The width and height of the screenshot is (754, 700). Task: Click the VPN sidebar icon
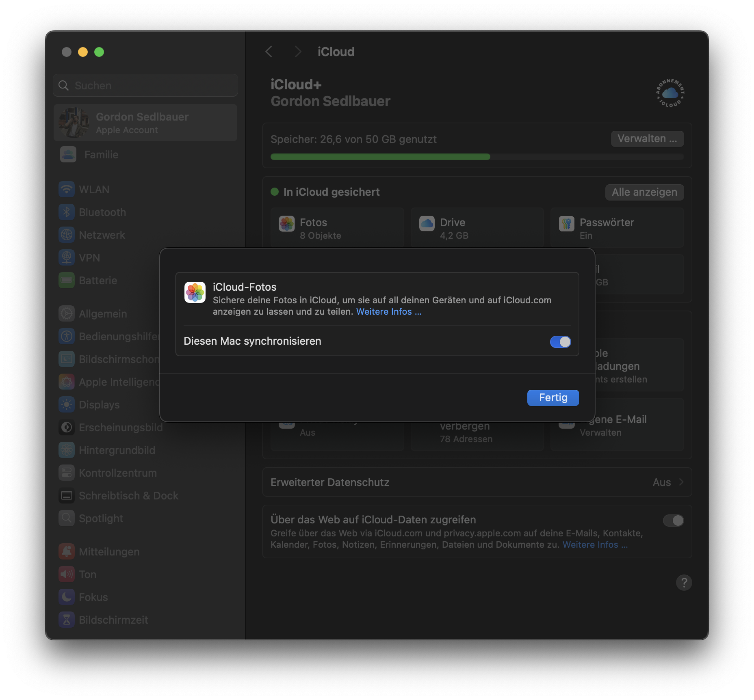(x=67, y=257)
